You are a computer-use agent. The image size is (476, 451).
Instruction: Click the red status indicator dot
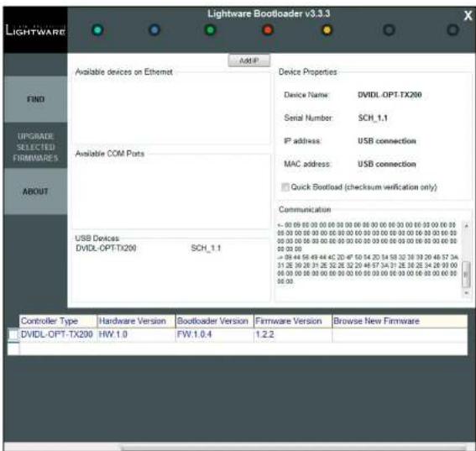coord(268,30)
